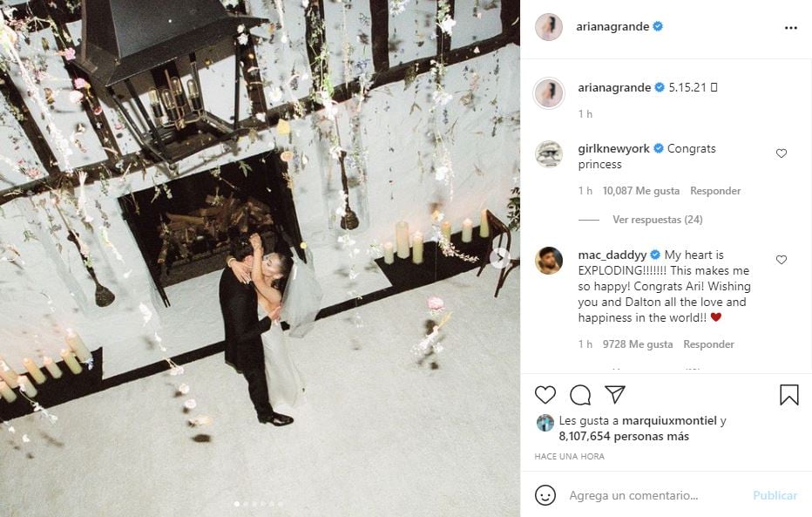
Task: Open girlknewyork profile avatar
Action: [x=549, y=153]
